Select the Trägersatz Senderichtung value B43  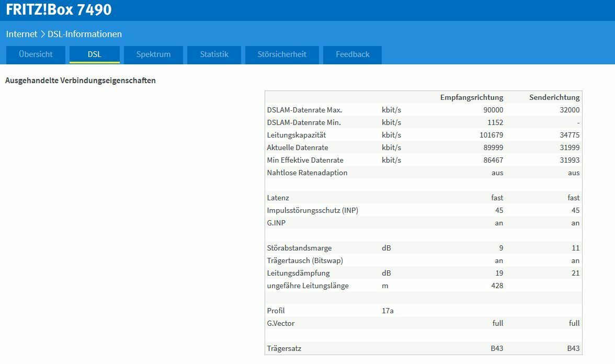click(x=573, y=348)
